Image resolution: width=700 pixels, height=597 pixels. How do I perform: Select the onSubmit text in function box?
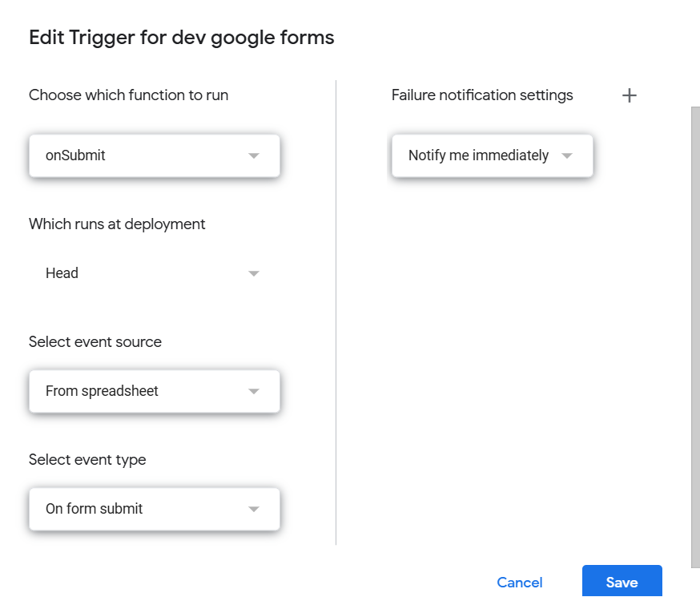tap(75, 155)
